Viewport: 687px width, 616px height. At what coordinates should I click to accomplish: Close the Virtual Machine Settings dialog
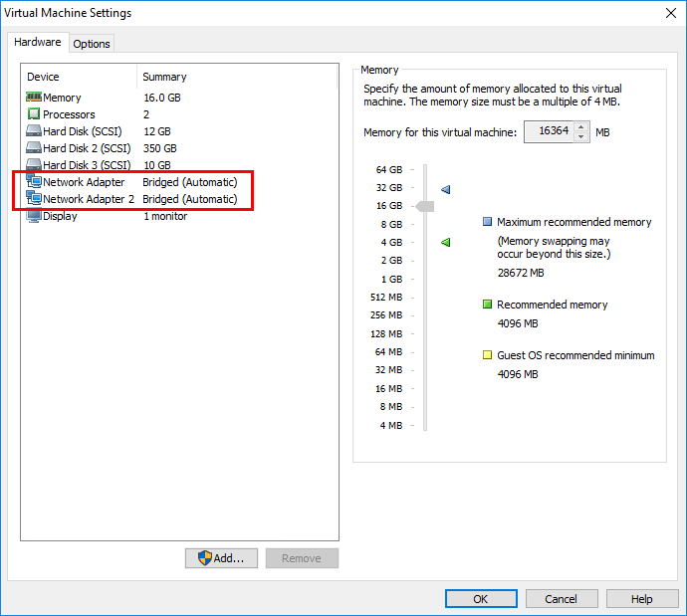671,13
